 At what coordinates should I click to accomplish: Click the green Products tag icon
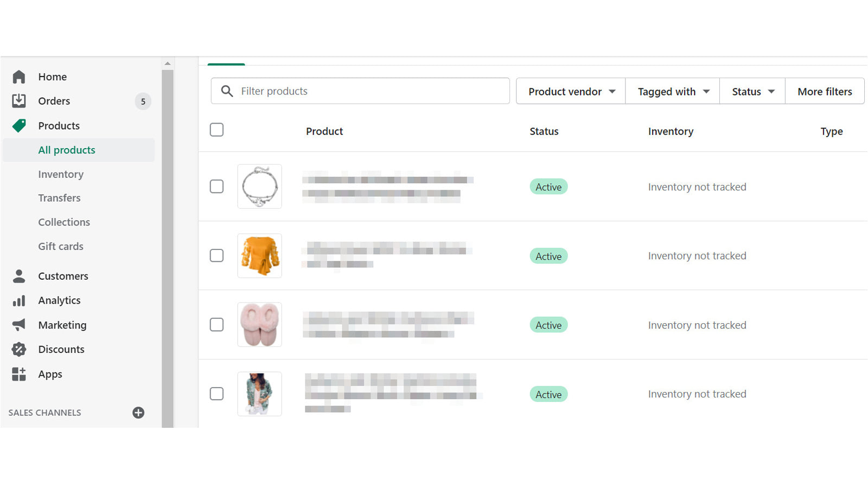coord(19,126)
